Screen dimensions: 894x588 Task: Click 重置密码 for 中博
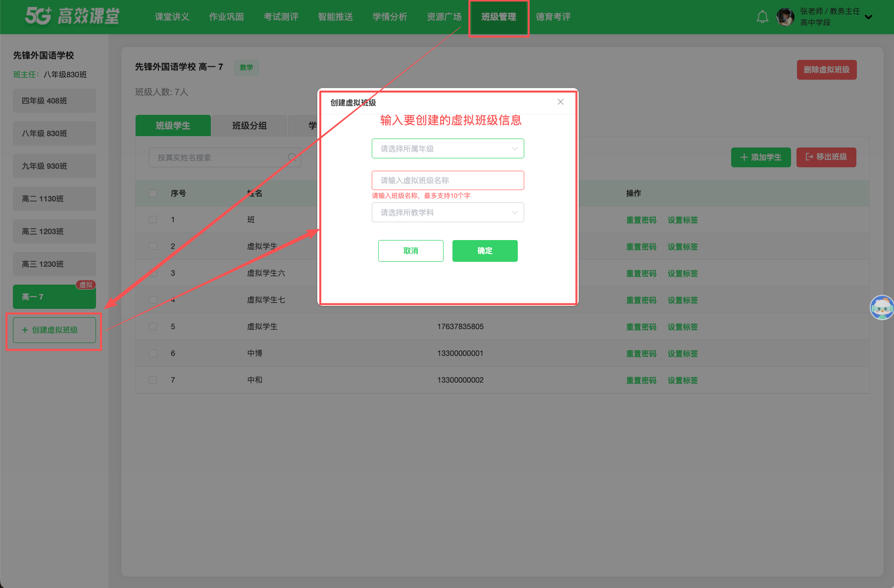641,354
